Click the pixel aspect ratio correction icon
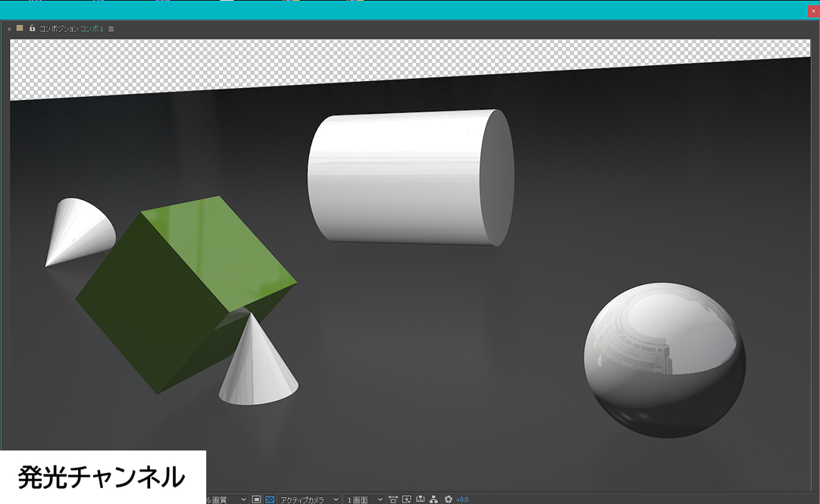 click(x=393, y=499)
